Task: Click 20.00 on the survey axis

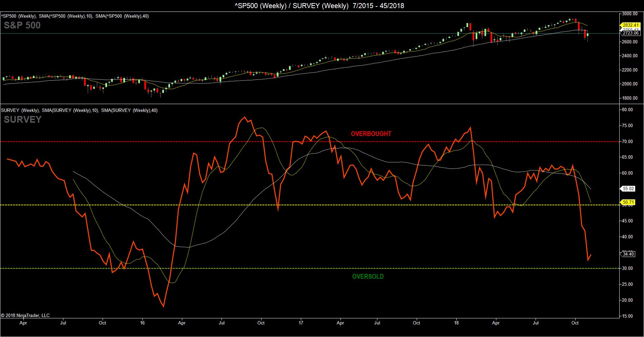Action: coord(627,300)
